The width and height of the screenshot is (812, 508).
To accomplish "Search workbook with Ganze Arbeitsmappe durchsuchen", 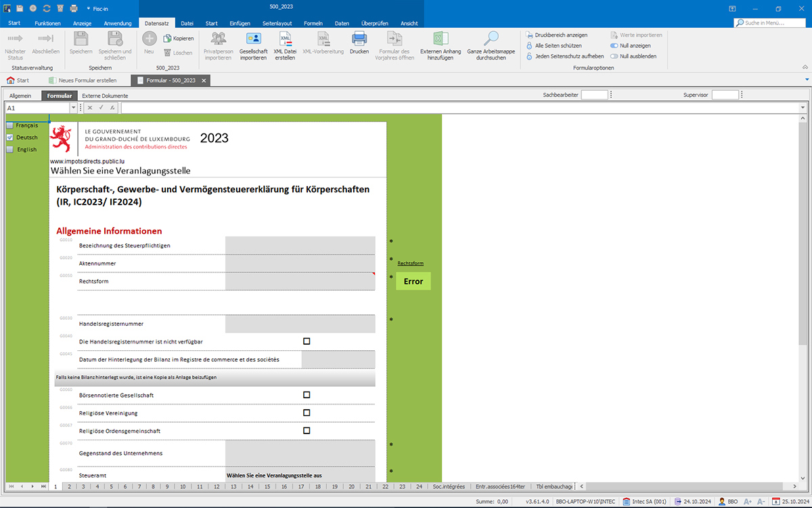I will pos(491,39).
